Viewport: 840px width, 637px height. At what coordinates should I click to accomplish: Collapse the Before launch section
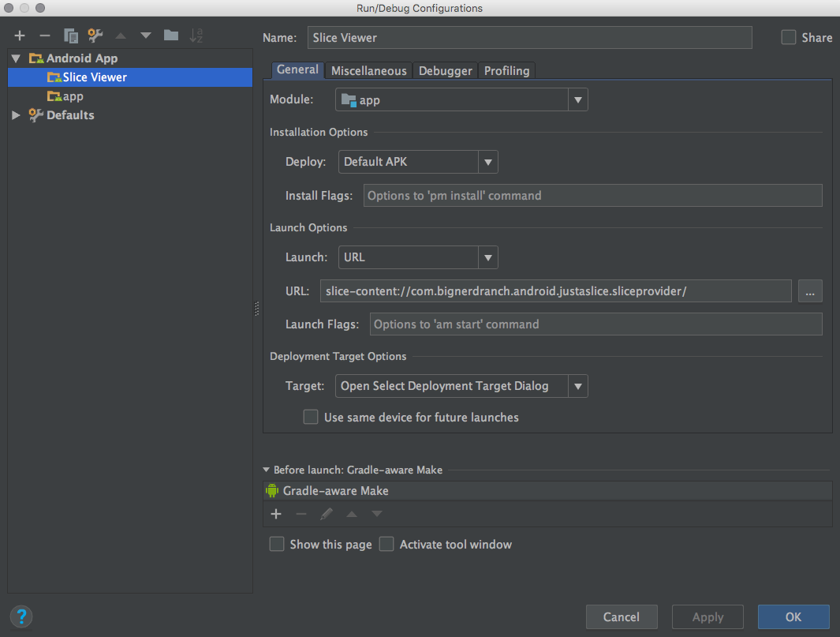(267, 470)
